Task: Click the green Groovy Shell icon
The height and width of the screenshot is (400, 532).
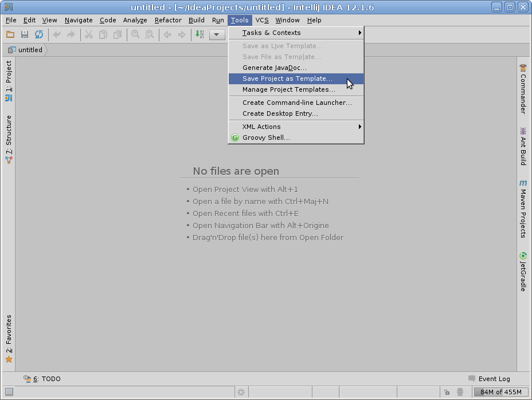Action: (235, 138)
